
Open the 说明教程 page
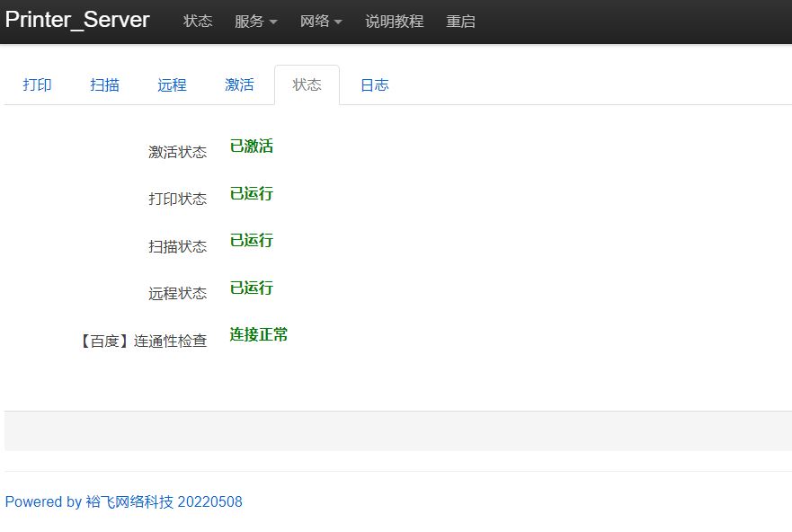pyautogui.click(x=394, y=22)
